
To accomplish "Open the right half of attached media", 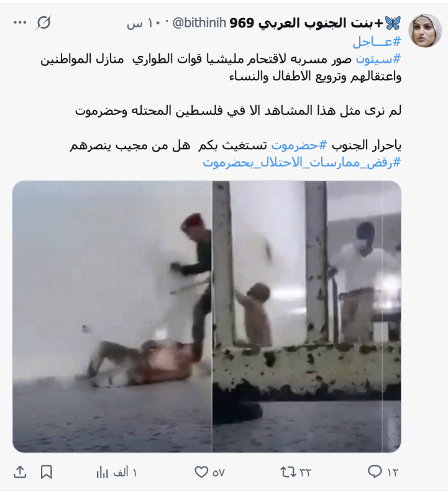I will click(306, 317).
